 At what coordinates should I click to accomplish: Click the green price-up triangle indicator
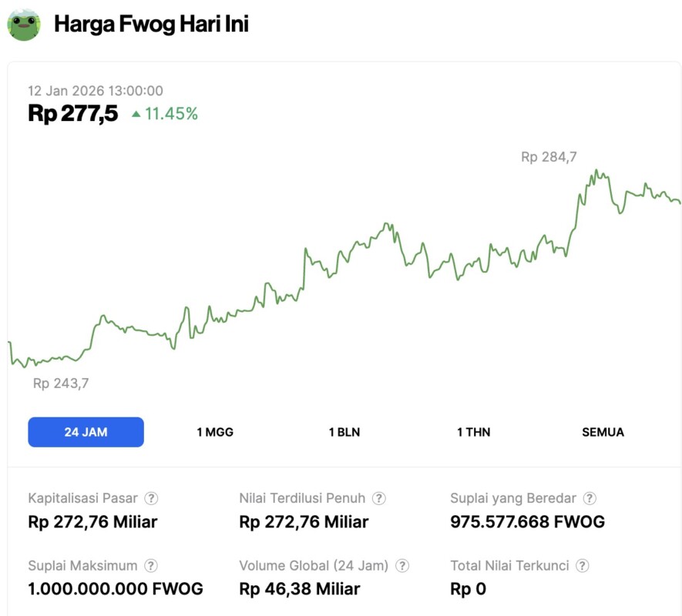point(136,114)
